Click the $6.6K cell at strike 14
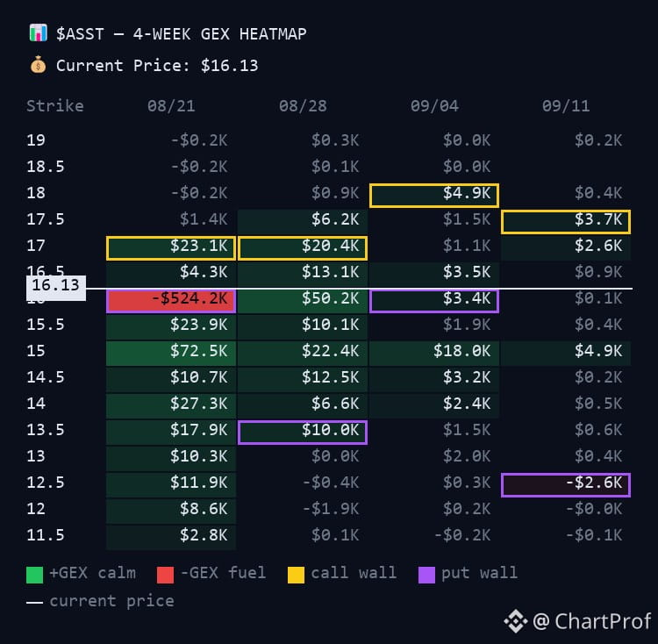The width and height of the screenshot is (658, 644). (303, 405)
